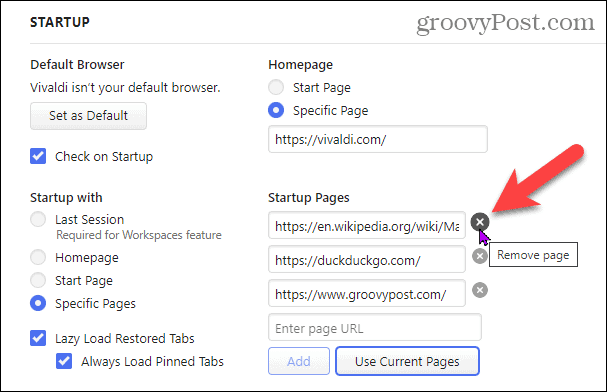Click 'Required for Workspaces feature' text

click(x=139, y=235)
